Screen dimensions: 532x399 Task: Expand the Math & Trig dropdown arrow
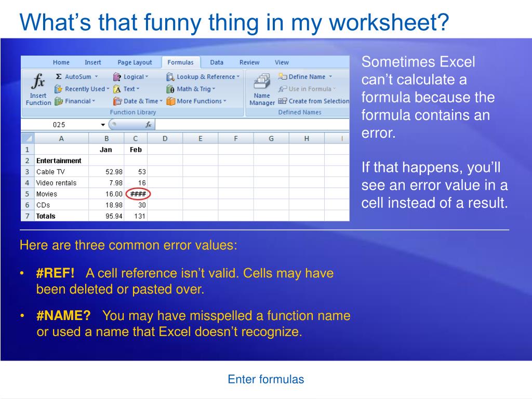(x=214, y=89)
